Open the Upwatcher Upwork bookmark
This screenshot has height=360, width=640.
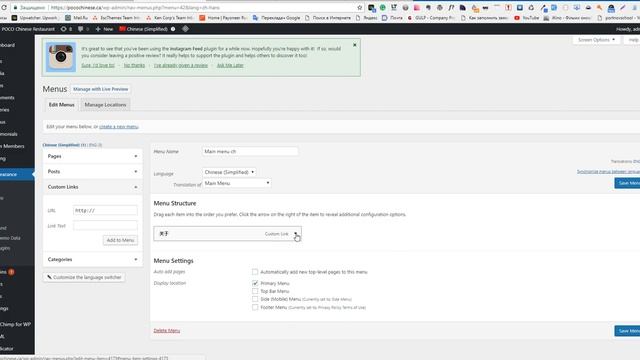tap(35, 18)
